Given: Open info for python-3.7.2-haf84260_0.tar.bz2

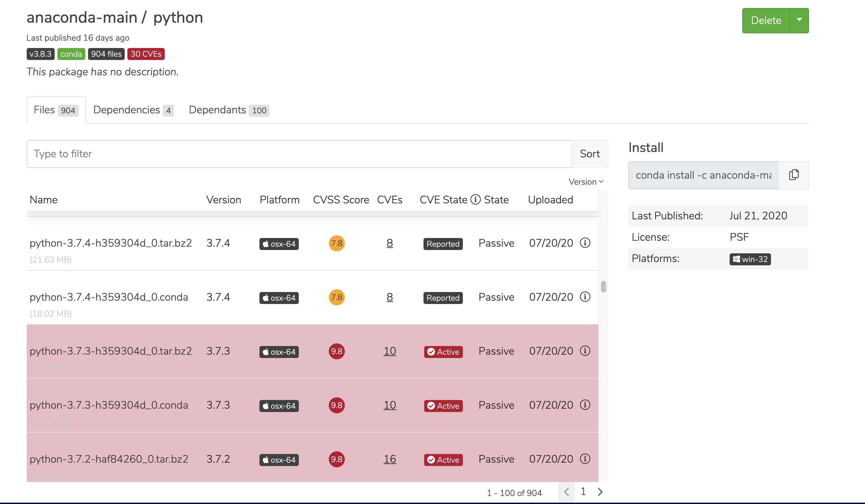Looking at the screenshot, I should [585, 459].
